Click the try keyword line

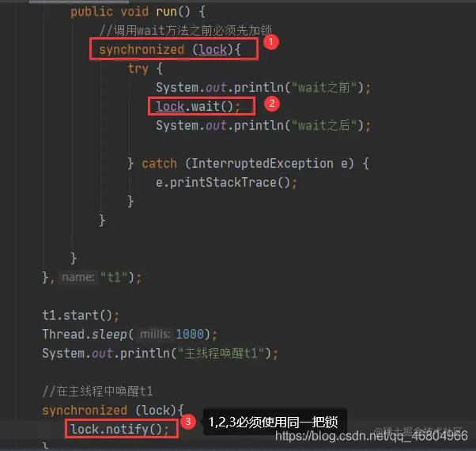(x=145, y=69)
